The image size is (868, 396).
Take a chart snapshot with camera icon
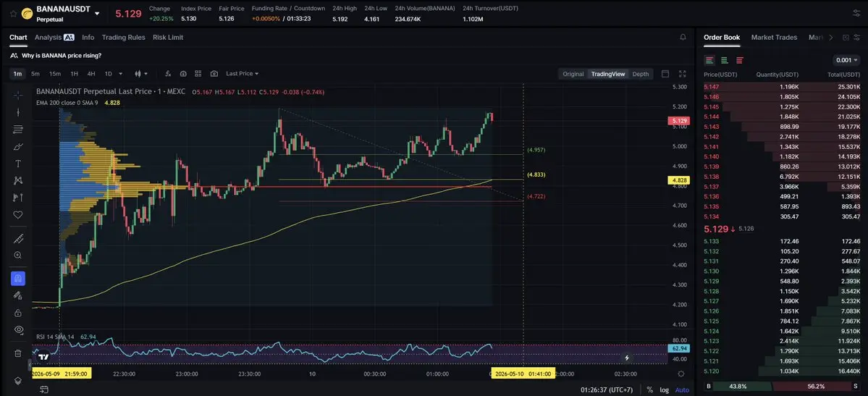(214, 74)
